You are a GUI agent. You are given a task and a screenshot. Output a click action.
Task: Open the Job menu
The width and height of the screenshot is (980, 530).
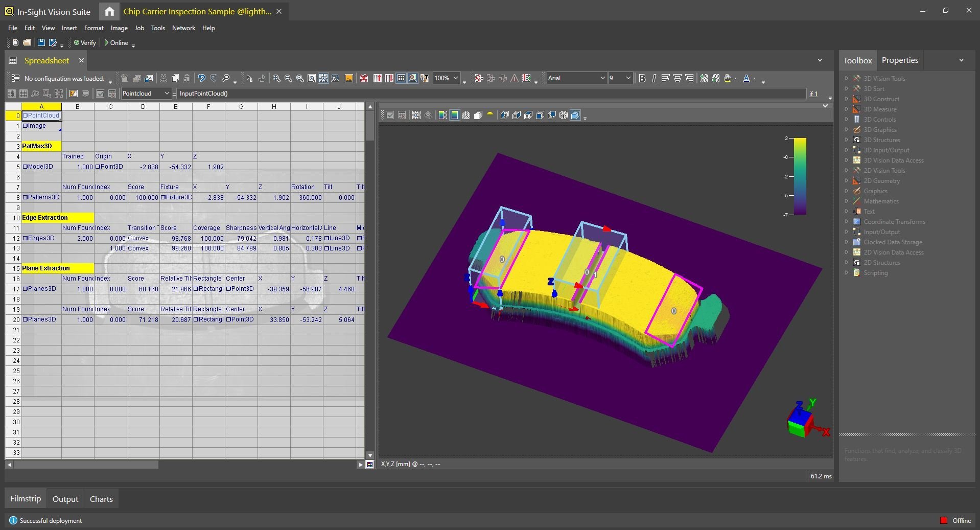pyautogui.click(x=139, y=28)
